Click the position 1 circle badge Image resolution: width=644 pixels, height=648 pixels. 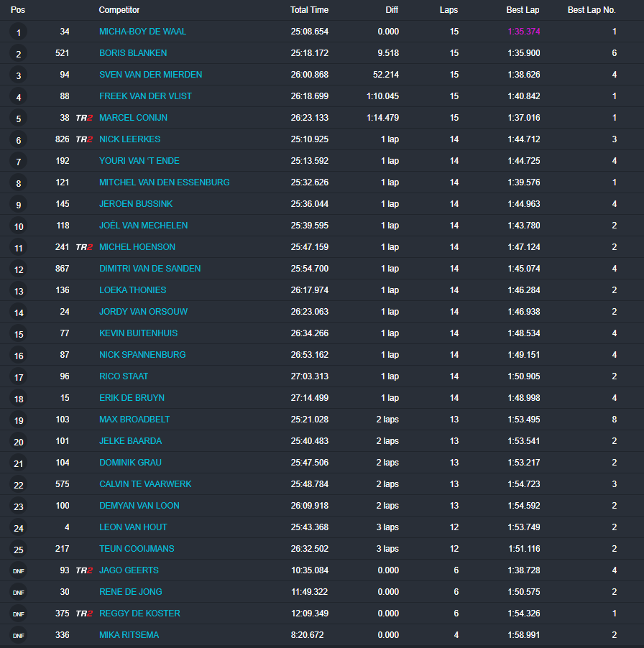coord(19,32)
